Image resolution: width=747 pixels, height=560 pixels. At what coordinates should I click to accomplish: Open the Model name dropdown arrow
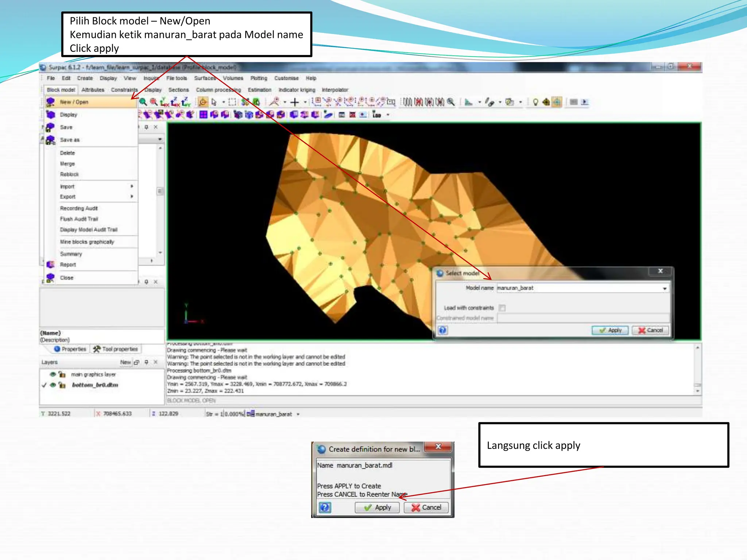coord(665,288)
